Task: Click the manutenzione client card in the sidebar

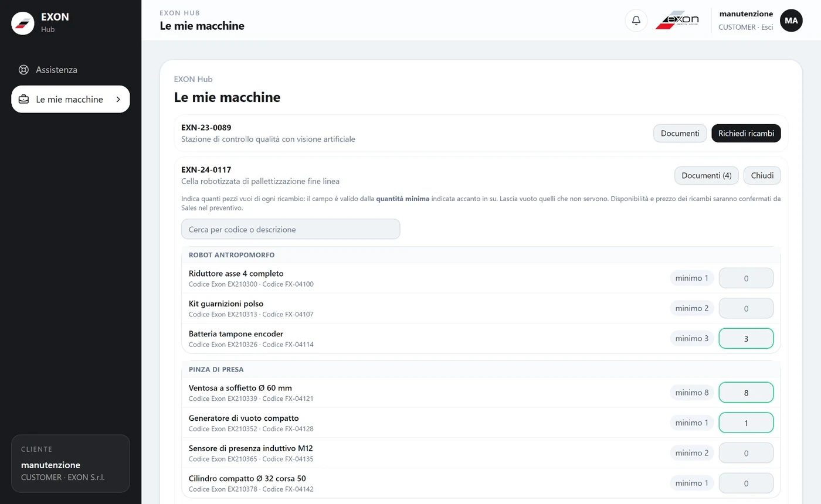Action: (70, 464)
